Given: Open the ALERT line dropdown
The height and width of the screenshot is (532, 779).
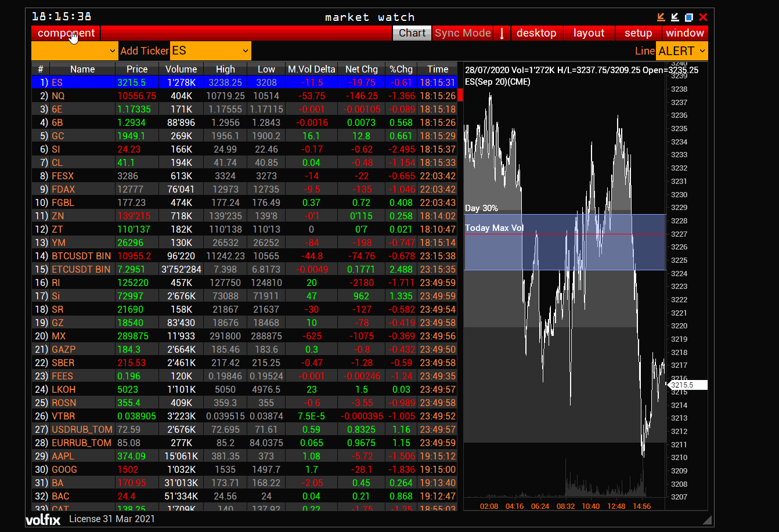Looking at the screenshot, I should coord(681,51).
